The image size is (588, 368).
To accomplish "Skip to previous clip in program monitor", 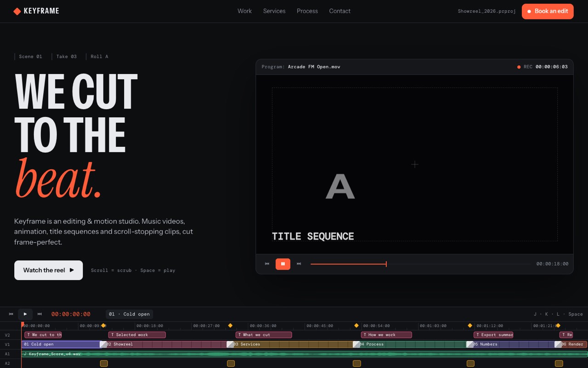I will (267, 264).
